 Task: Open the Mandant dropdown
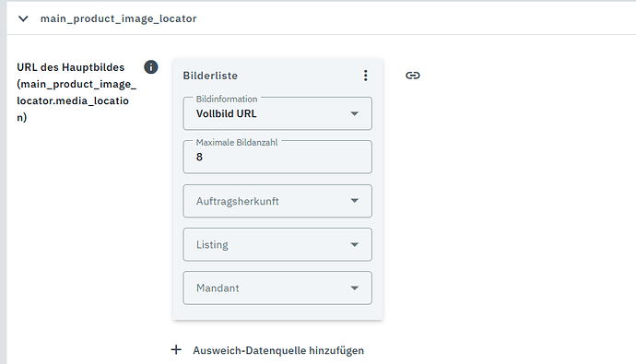(x=277, y=288)
